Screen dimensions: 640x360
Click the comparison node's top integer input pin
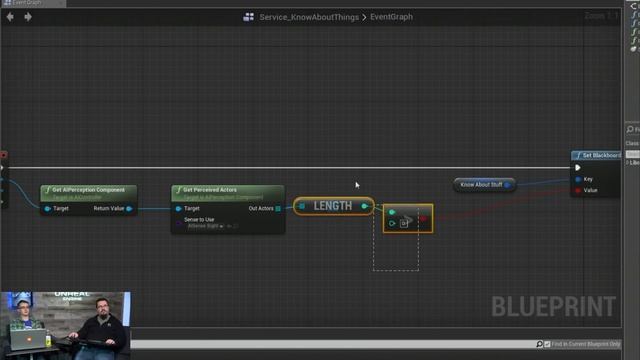click(392, 212)
